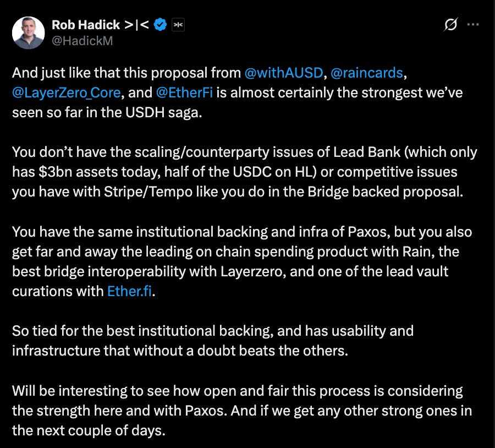The width and height of the screenshot is (495, 448).
Task: Click the display name Rob Hadick
Action: pos(85,24)
